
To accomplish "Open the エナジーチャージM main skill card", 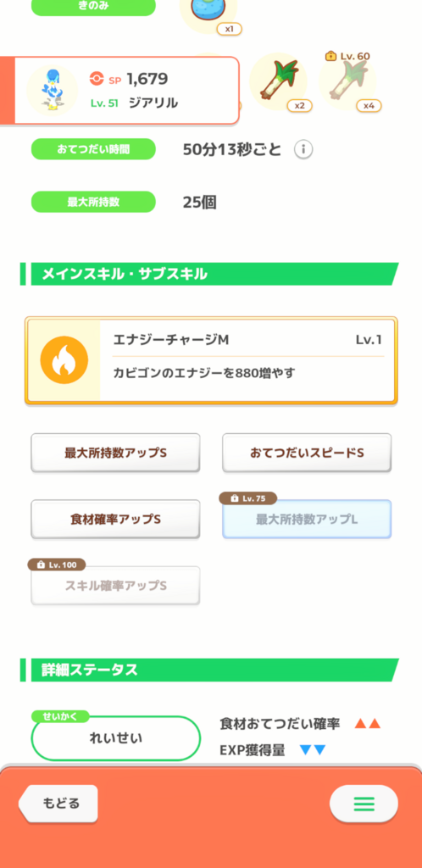I will (211, 360).
